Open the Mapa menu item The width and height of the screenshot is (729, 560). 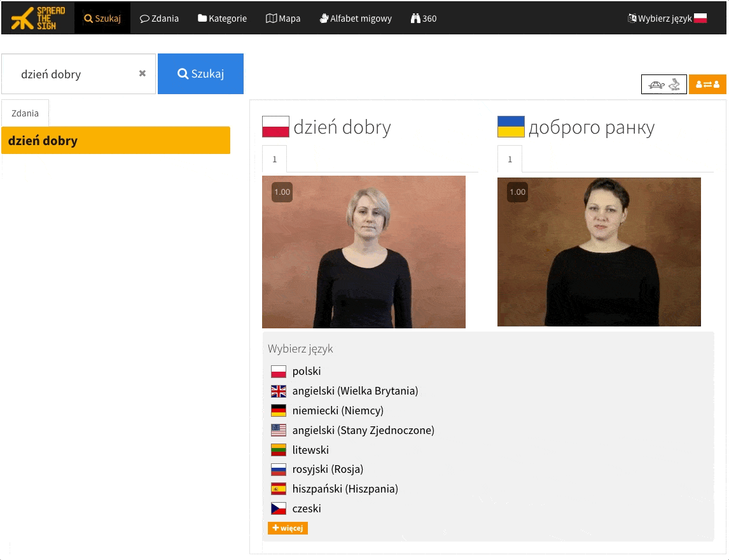(x=283, y=18)
